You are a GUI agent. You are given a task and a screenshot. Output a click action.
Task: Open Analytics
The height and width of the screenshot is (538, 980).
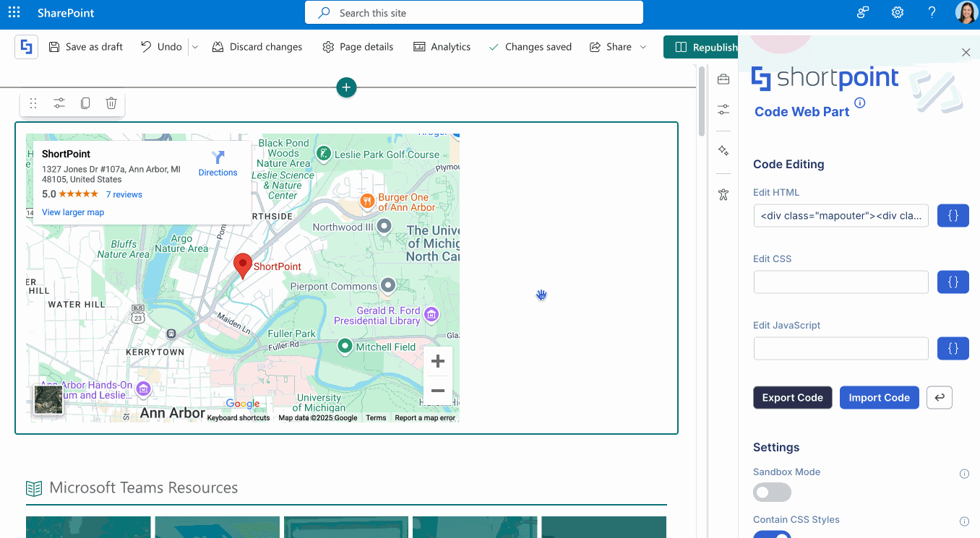pyautogui.click(x=442, y=47)
